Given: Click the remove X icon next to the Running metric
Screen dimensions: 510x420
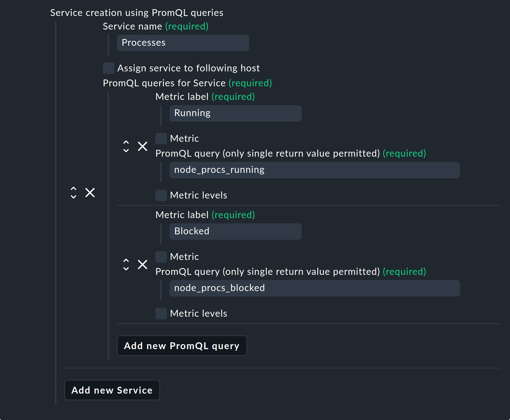Looking at the screenshot, I should tap(143, 146).
